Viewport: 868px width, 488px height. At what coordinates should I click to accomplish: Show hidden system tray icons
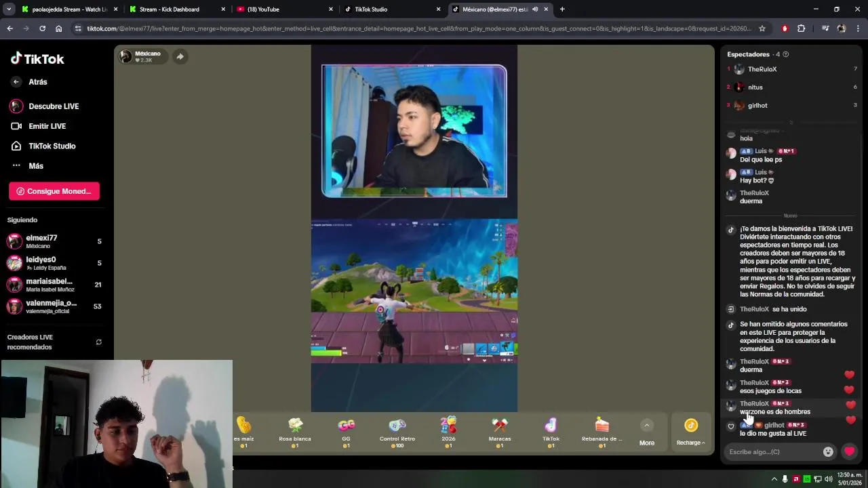[x=774, y=479]
